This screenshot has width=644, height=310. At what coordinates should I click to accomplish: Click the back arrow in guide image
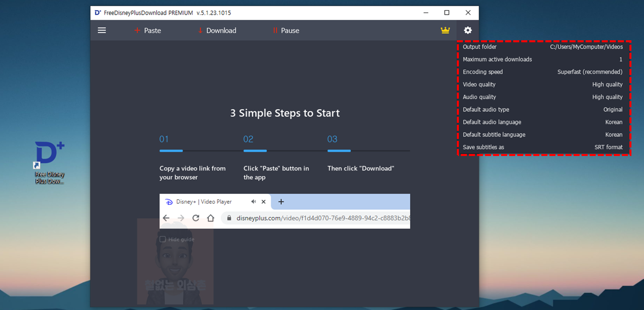(x=166, y=218)
